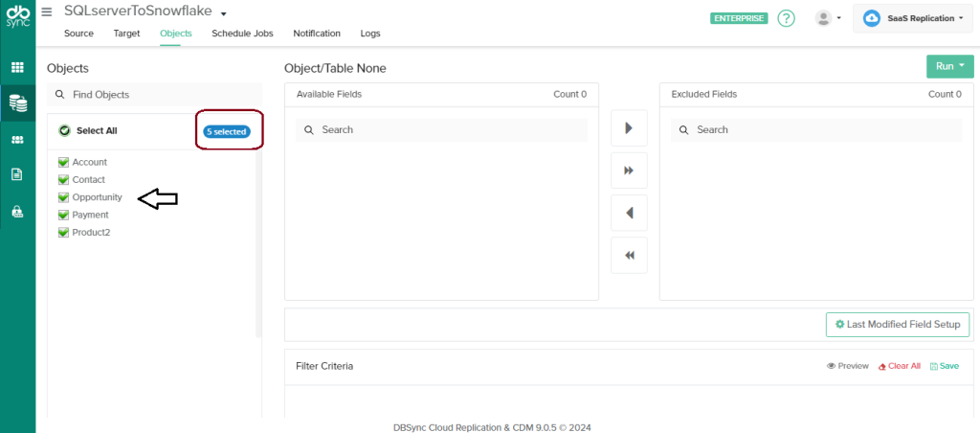The image size is (980, 433).
Task: Click Clear All filter criteria
Action: [900, 366]
